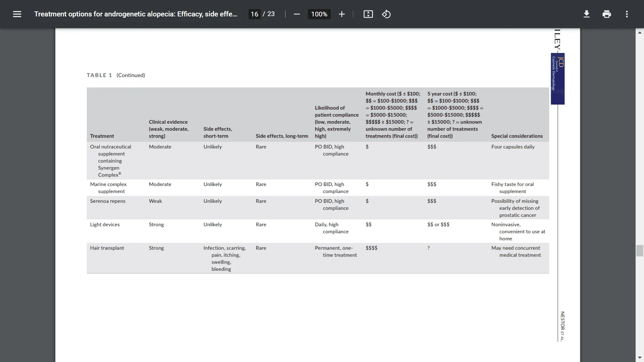Click the 'NESTOR ET AL.' side label

click(x=562, y=326)
